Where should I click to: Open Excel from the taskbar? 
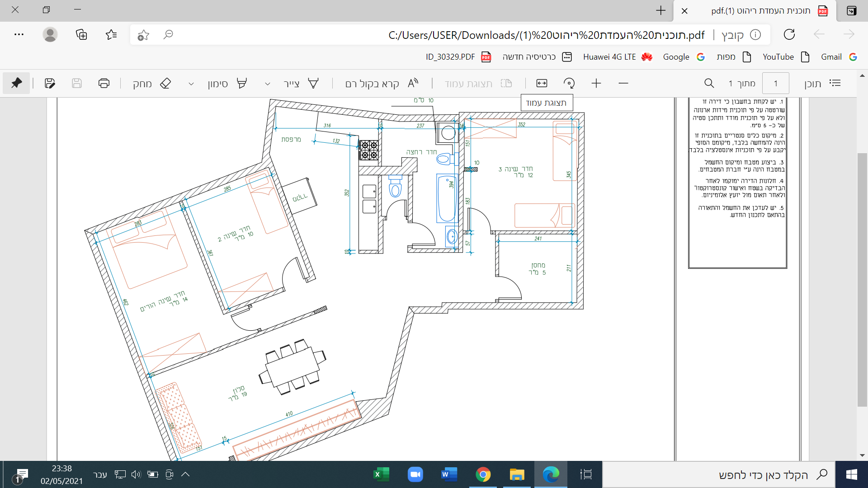click(x=381, y=474)
